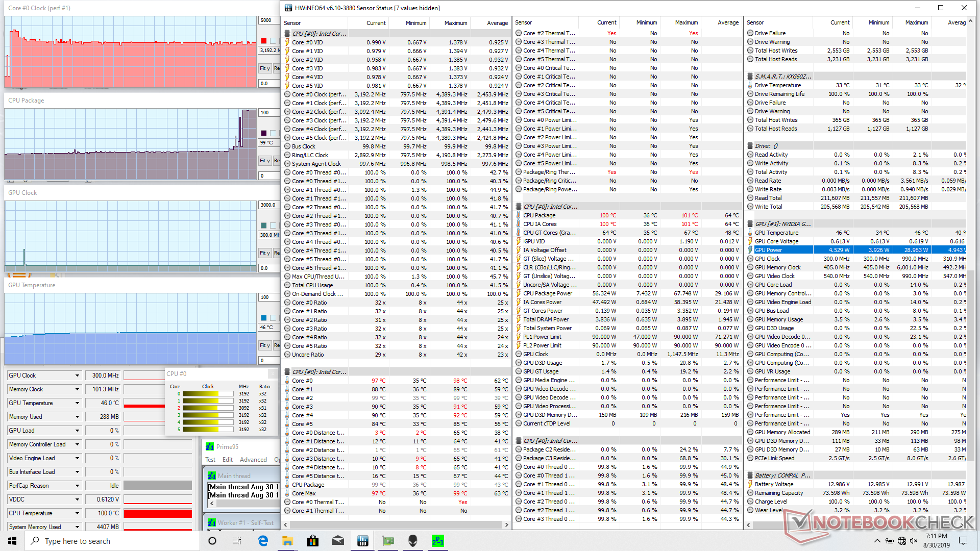Viewport: 980px width, 551px height.
Task: Open the GPU-Z taskbar icon
Action: tap(388, 541)
